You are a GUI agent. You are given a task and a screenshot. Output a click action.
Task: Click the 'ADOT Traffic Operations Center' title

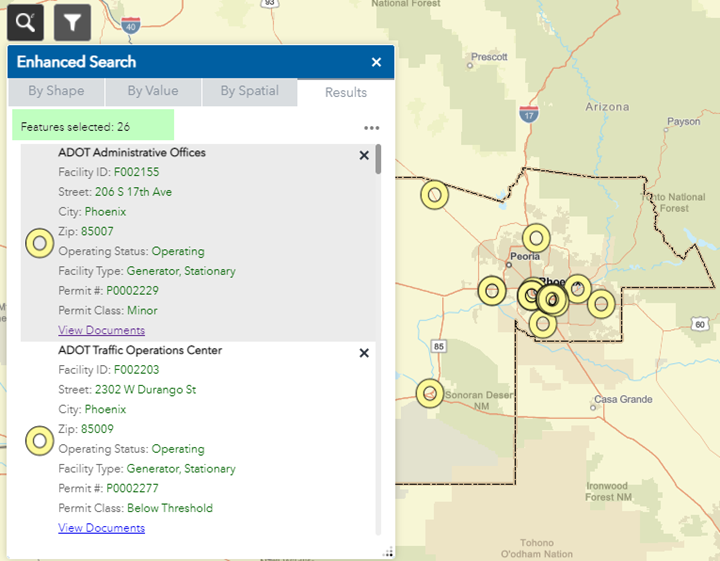(140, 350)
